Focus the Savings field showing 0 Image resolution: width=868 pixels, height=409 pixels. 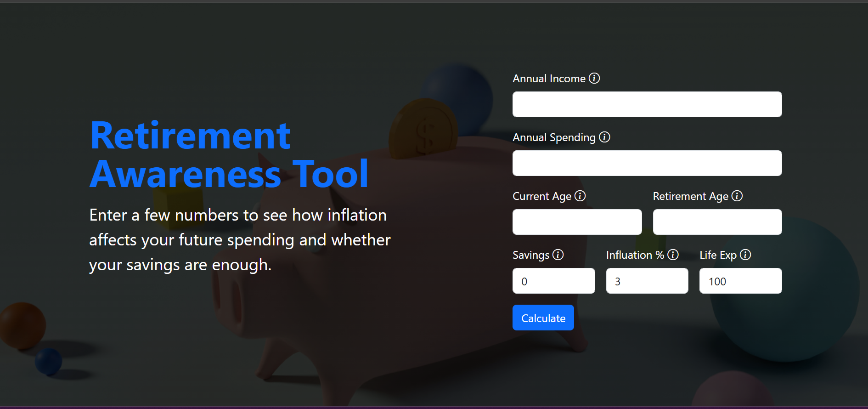point(553,281)
